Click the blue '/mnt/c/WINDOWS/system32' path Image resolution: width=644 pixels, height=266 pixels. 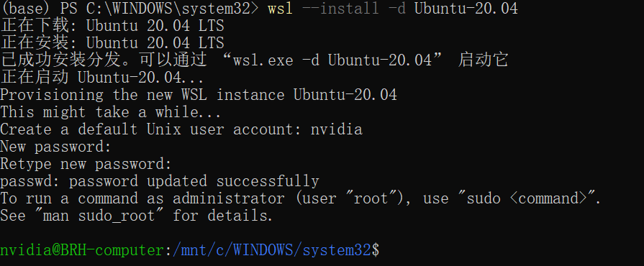272,250
